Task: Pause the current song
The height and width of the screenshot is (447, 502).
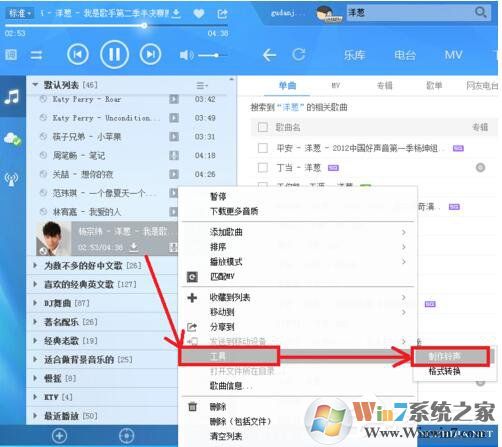Action: [x=114, y=54]
